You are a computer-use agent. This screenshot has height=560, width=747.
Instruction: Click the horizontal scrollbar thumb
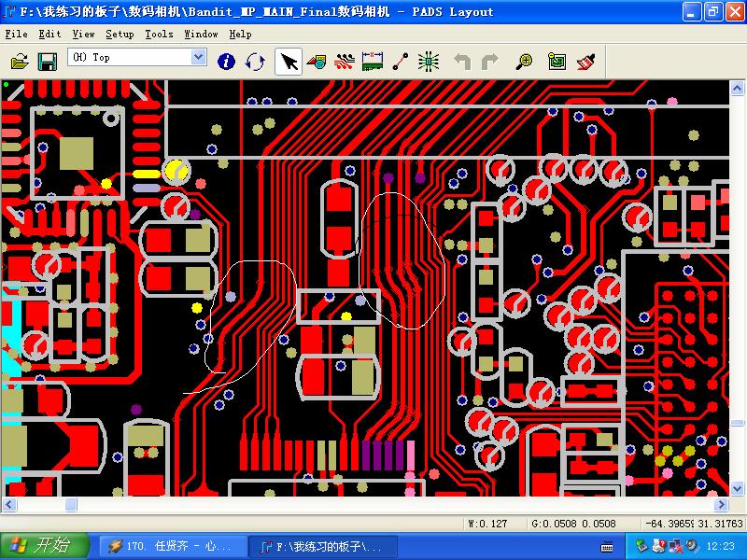[x=71, y=504]
